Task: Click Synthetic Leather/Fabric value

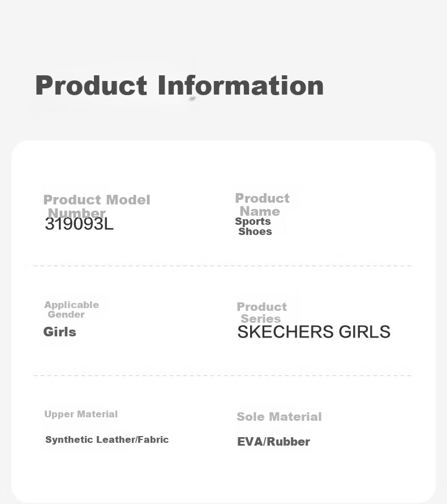Action: click(107, 439)
